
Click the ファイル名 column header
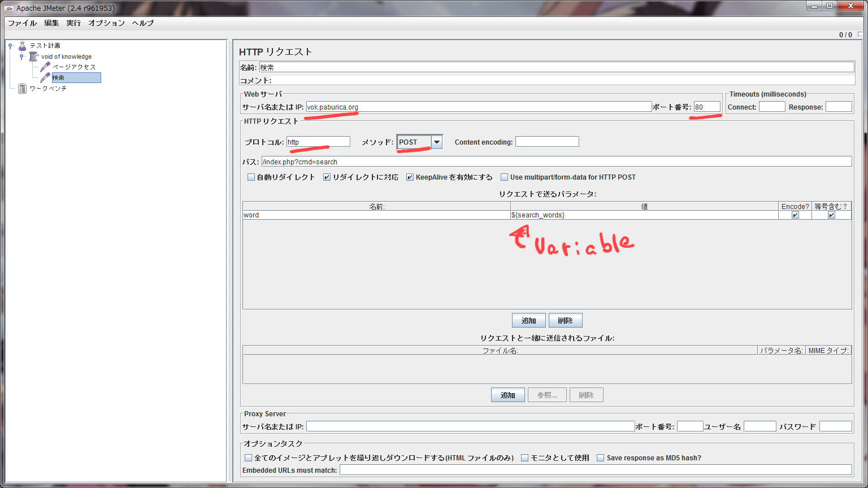click(500, 350)
